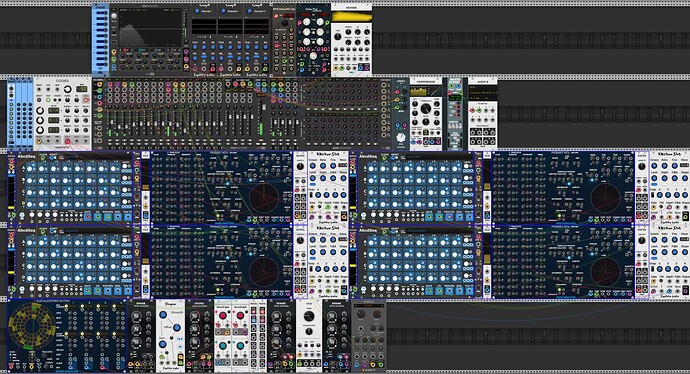
Task: Click the Wave selector on the top-left Kitchen Sink
Action: 343,166
